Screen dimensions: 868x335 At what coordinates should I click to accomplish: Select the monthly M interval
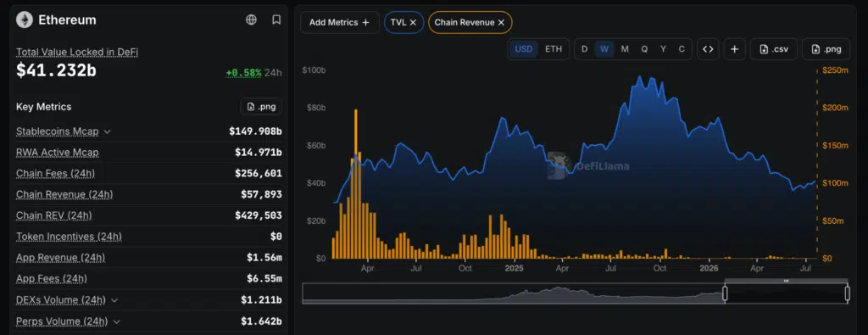tap(625, 48)
